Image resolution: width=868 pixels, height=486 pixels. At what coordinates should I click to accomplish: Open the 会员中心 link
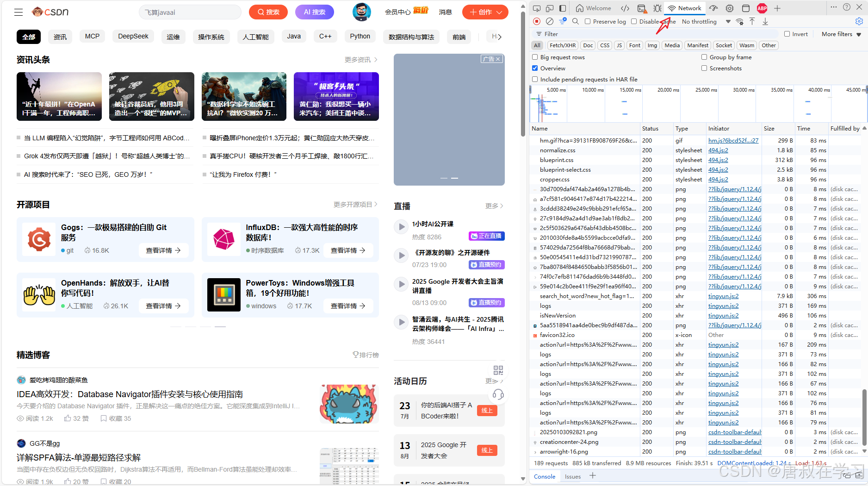pos(397,12)
